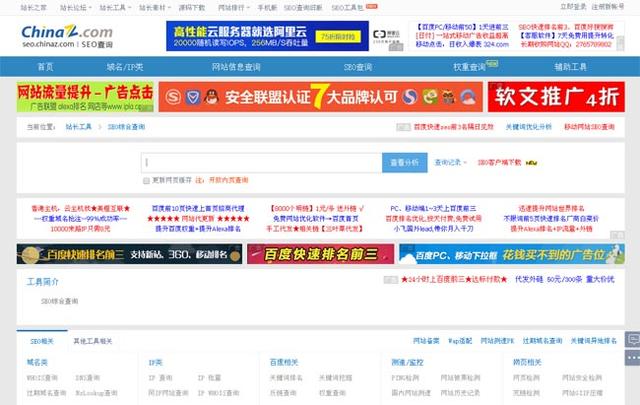Click the 关键词挖掘 tool link
Screen dimensions: 640x405
pyautogui.click(x=336, y=378)
